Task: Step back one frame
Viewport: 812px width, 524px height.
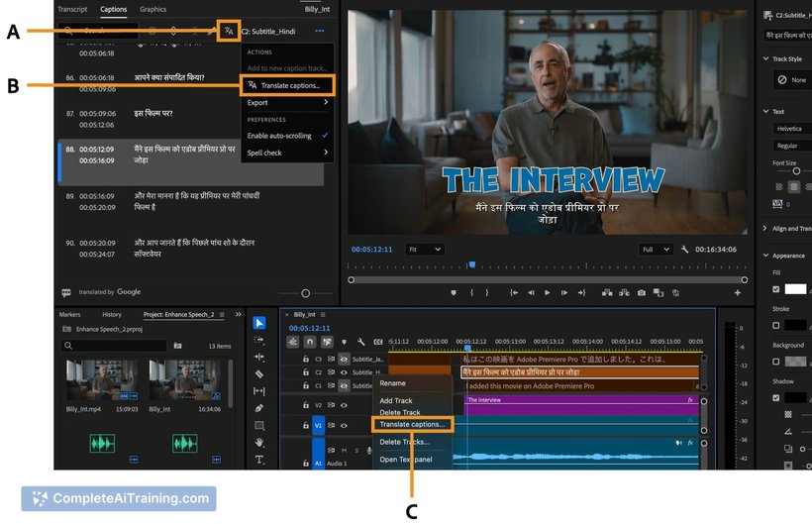Action: 531,293
